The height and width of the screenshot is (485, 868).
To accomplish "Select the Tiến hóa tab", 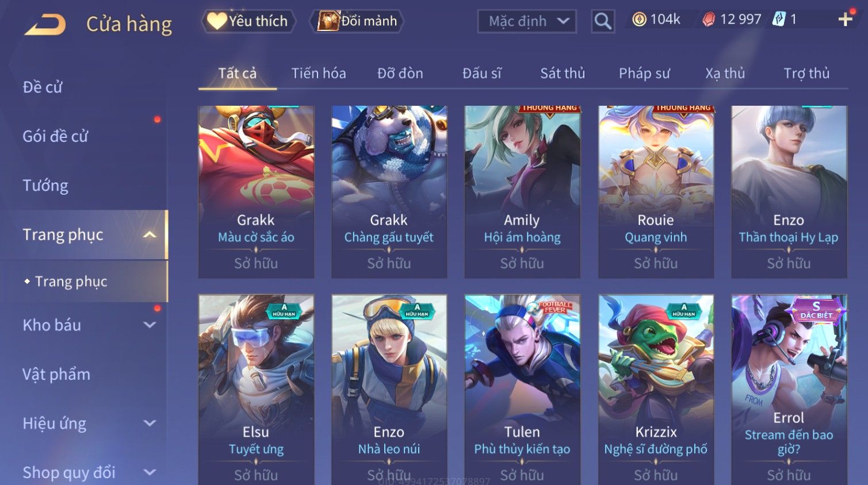I will (x=319, y=74).
